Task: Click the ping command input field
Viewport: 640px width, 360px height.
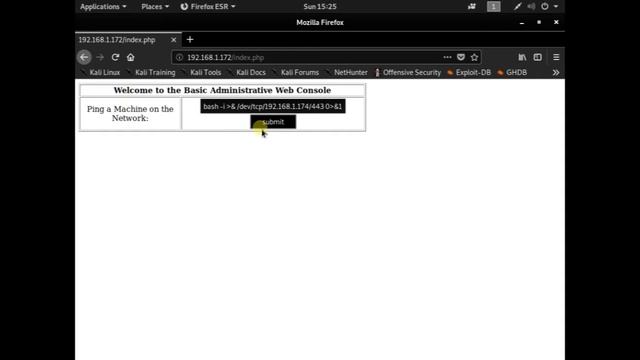Action: click(x=273, y=106)
